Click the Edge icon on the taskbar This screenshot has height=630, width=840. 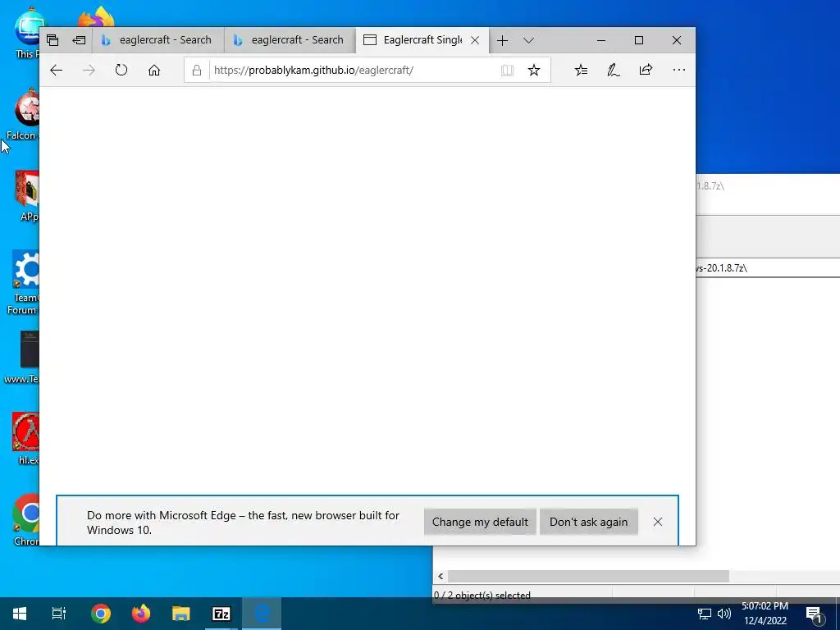coord(262,614)
